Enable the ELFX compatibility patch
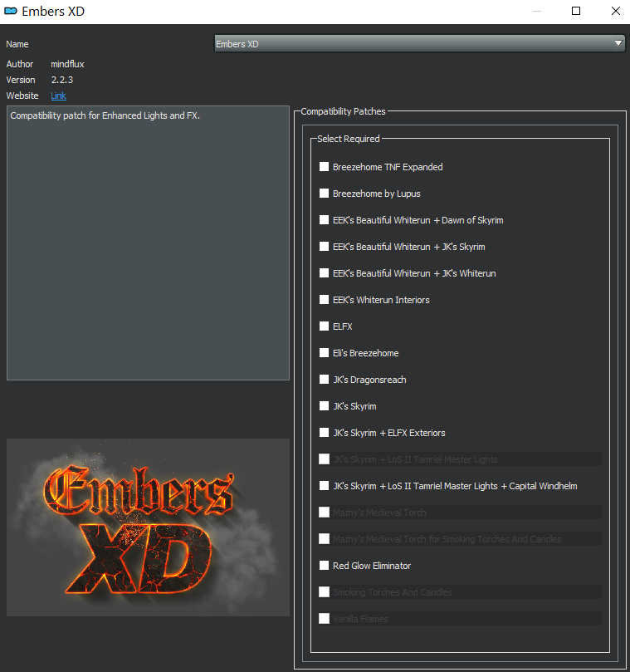This screenshot has height=672, width=630. coord(325,326)
